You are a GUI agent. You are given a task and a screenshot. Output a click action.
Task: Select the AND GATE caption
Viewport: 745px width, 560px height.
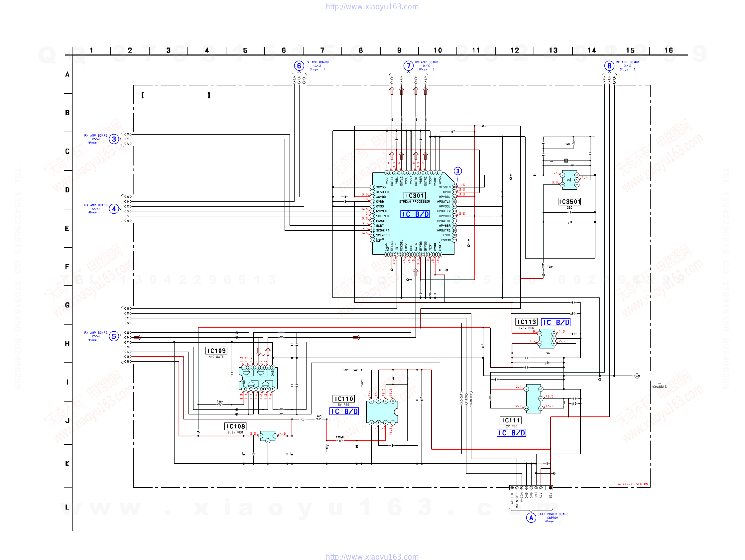point(216,357)
